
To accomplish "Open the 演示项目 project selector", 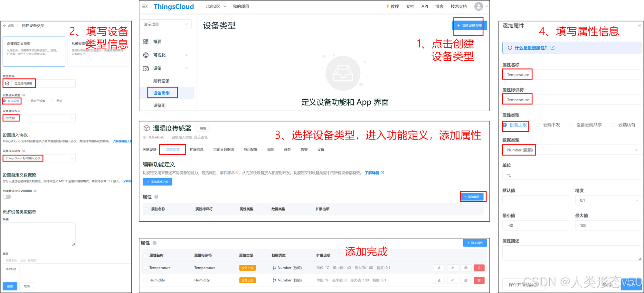I will 166,24.
